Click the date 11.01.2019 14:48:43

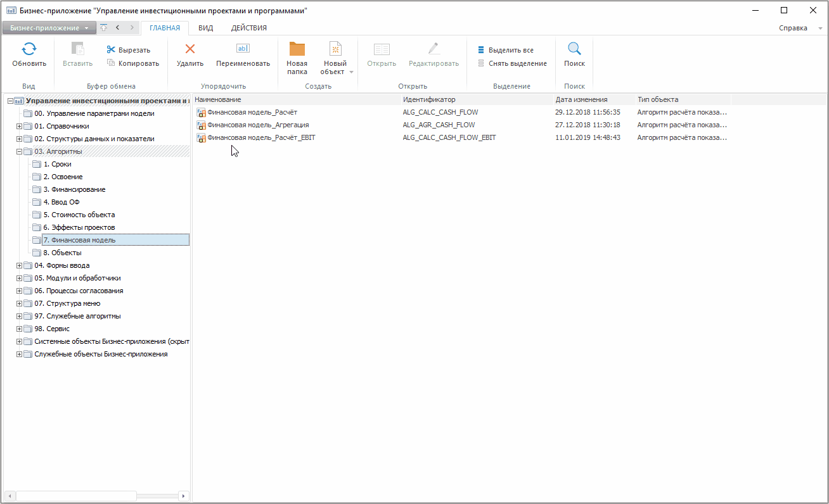588,137
